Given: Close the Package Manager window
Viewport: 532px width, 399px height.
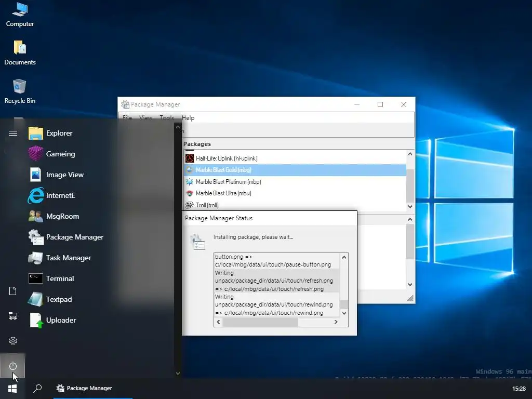Looking at the screenshot, I should 403,104.
